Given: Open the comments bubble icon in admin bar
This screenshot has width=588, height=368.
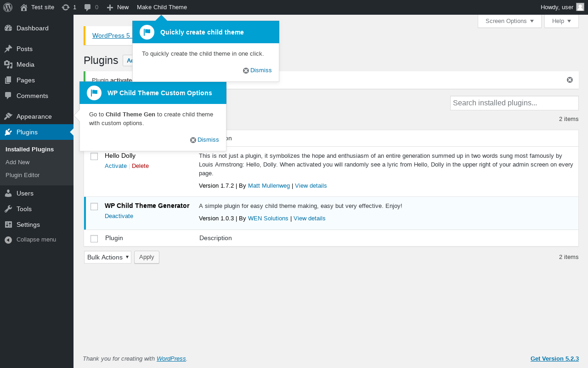Looking at the screenshot, I should 88,7.
